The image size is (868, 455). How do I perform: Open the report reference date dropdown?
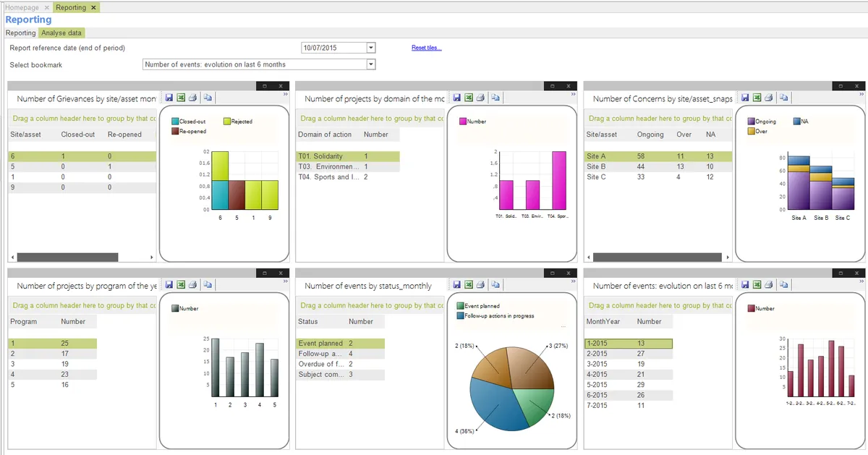click(371, 48)
